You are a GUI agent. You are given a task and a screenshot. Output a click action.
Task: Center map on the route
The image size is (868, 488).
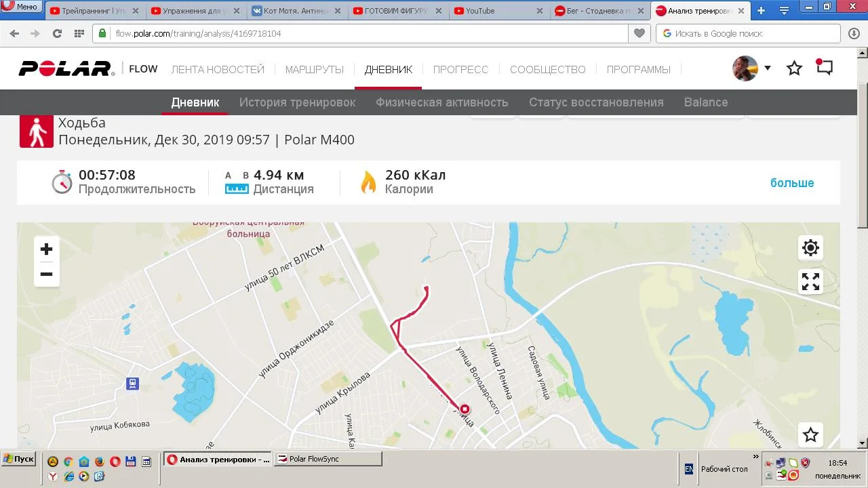810,248
